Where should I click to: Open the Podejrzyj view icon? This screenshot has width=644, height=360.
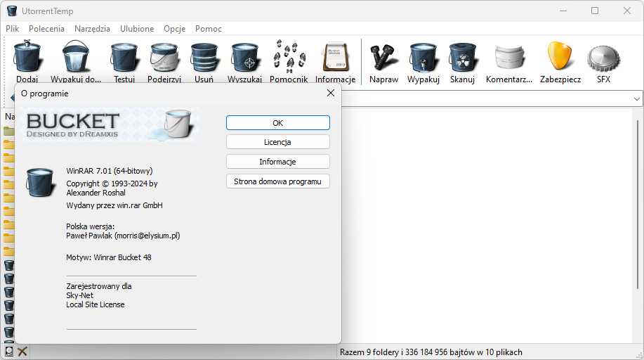coord(164,58)
